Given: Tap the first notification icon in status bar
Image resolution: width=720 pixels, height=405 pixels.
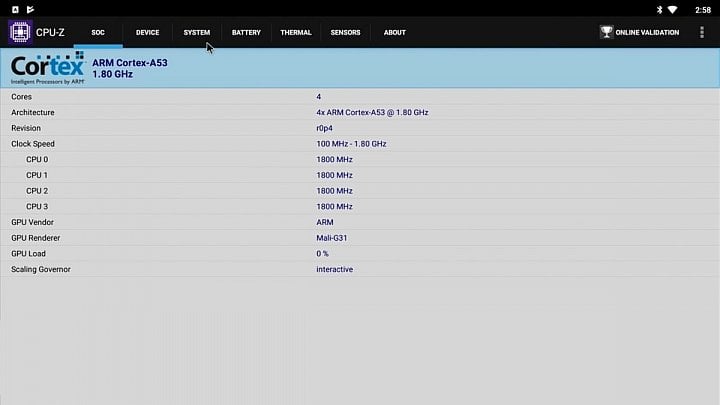Looking at the screenshot, I should [15, 10].
